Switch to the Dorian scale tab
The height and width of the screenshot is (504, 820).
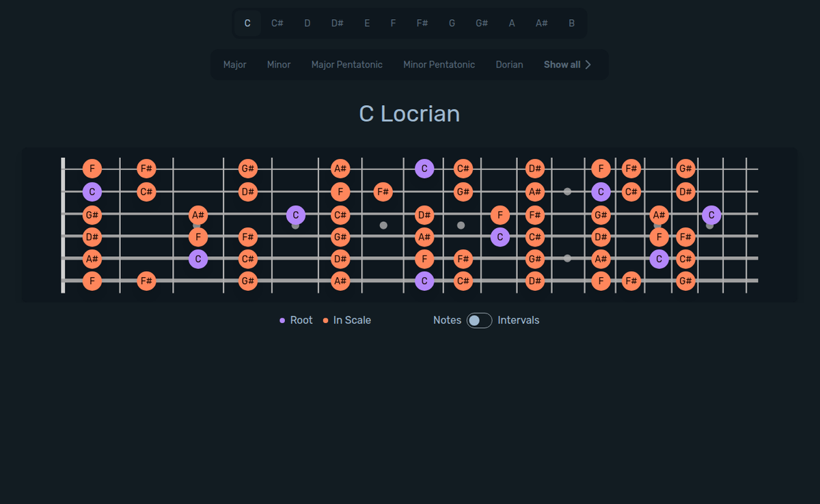coord(509,64)
